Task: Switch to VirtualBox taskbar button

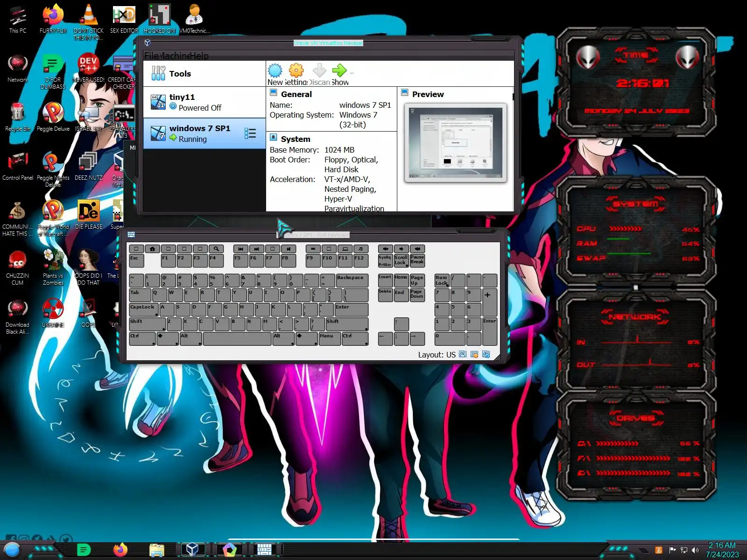Action: (x=192, y=549)
